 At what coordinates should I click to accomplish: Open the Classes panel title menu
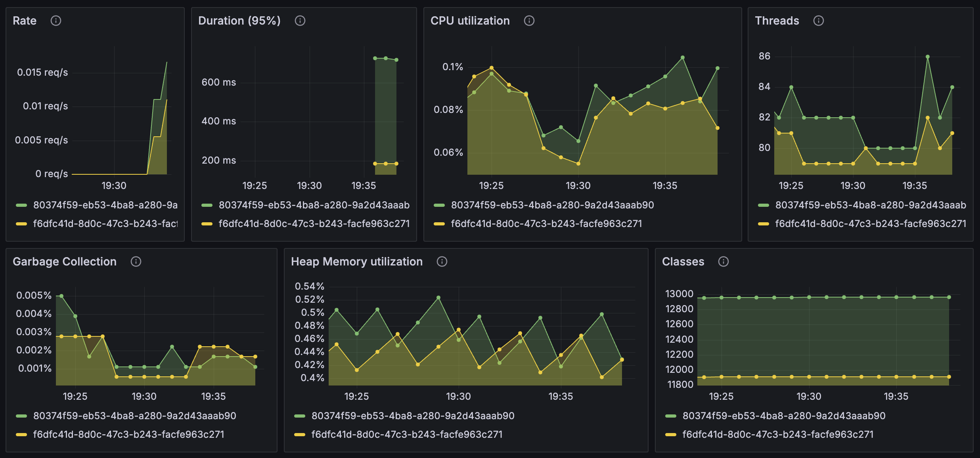coord(683,261)
